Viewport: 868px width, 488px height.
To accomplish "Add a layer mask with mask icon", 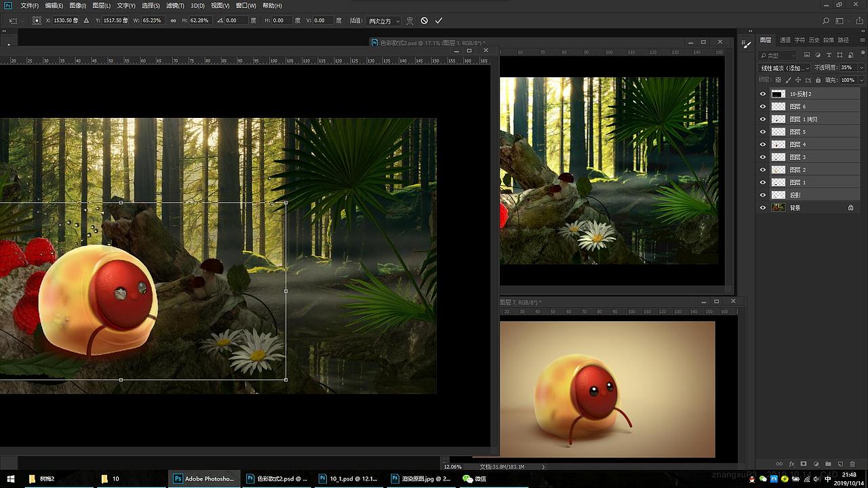I will (804, 464).
